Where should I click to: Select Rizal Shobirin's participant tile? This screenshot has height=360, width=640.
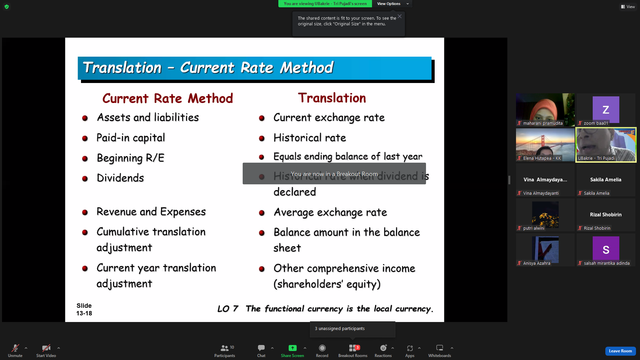[606, 215]
